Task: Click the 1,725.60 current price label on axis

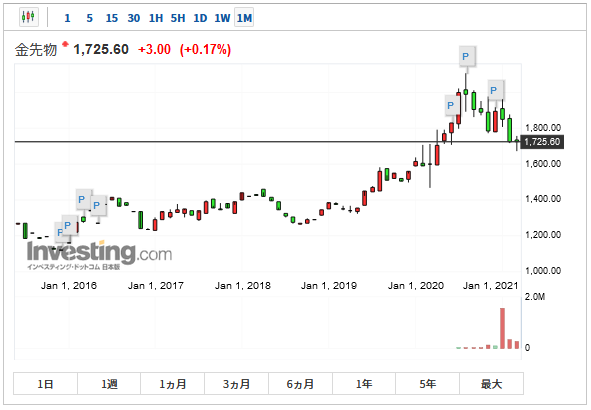Action: pyautogui.click(x=542, y=142)
